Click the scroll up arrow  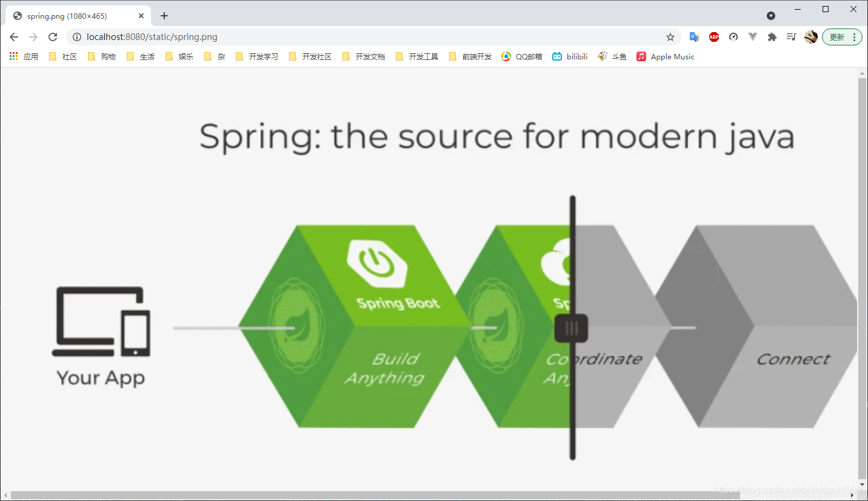[863, 73]
